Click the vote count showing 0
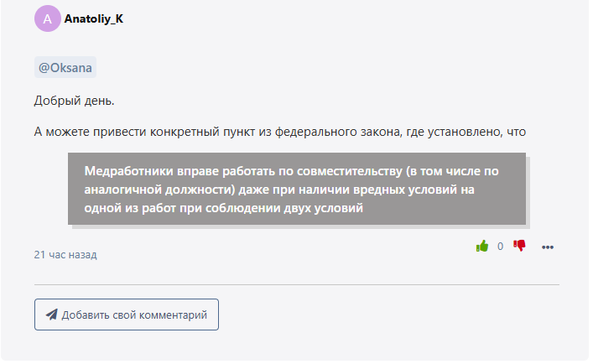 click(x=500, y=247)
